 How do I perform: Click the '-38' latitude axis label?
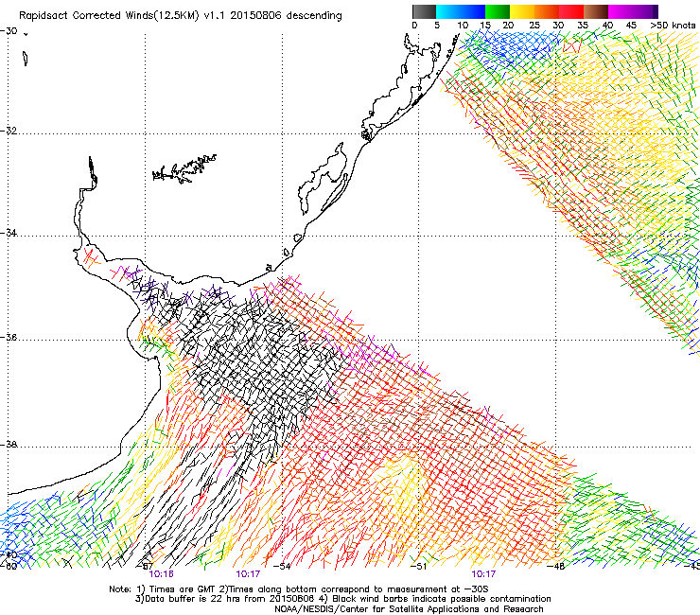point(9,445)
